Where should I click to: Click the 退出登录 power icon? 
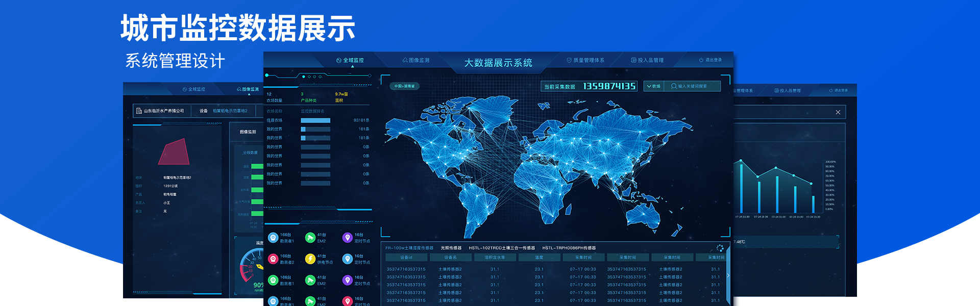[x=701, y=60]
